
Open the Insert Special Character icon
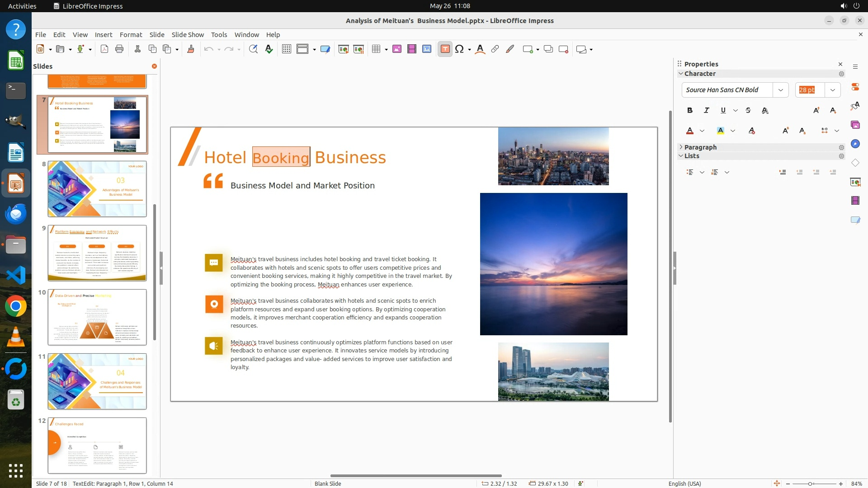pyautogui.click(x=459, y=49)
